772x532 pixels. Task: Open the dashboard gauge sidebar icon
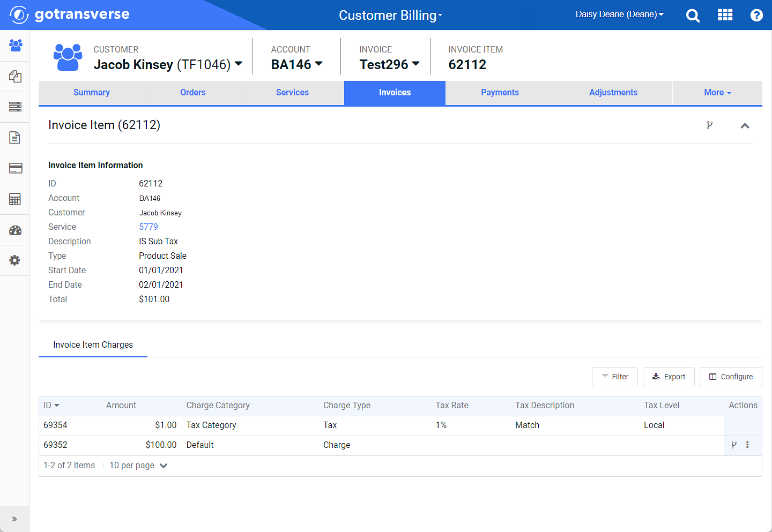pos(15,230)
